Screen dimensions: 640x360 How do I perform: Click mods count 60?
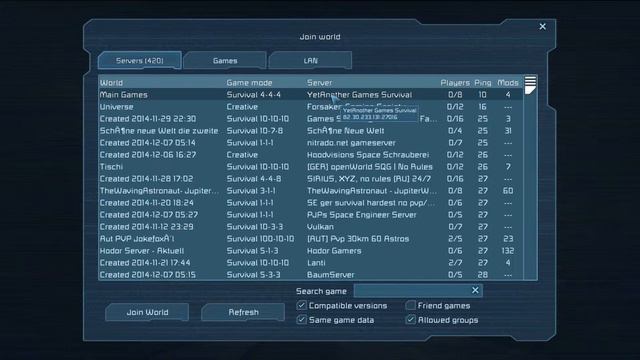[x=508, y=191]
